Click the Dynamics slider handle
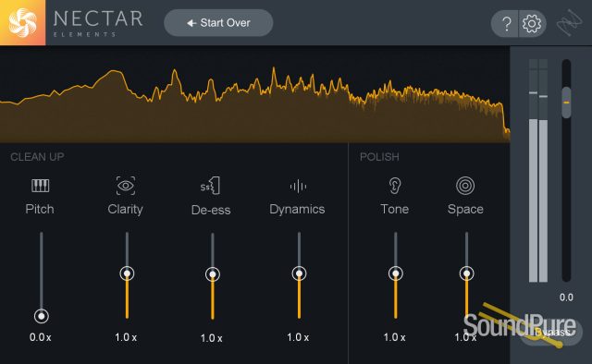Image resolution: width=592 pixels, height=364 pixels. (299, 273)
